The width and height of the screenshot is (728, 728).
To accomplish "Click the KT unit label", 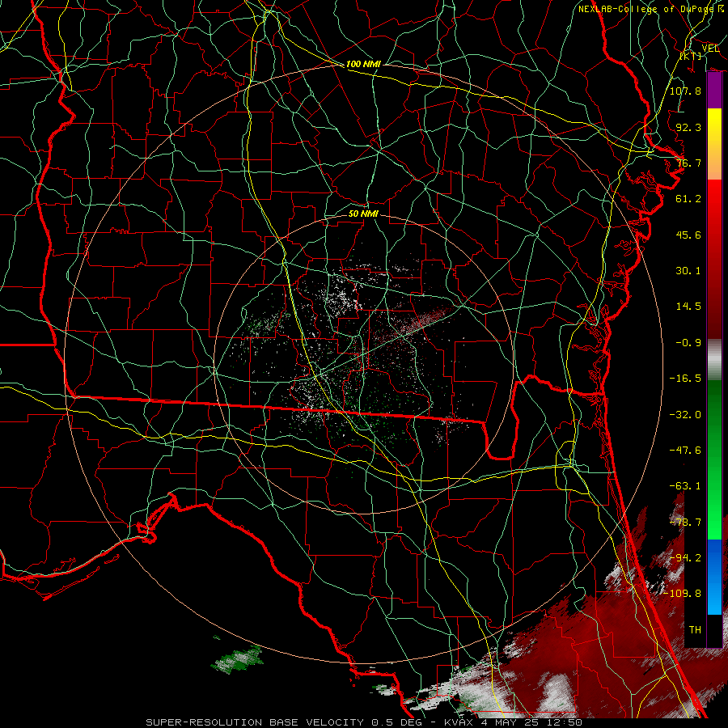I will tap(691, 56).
